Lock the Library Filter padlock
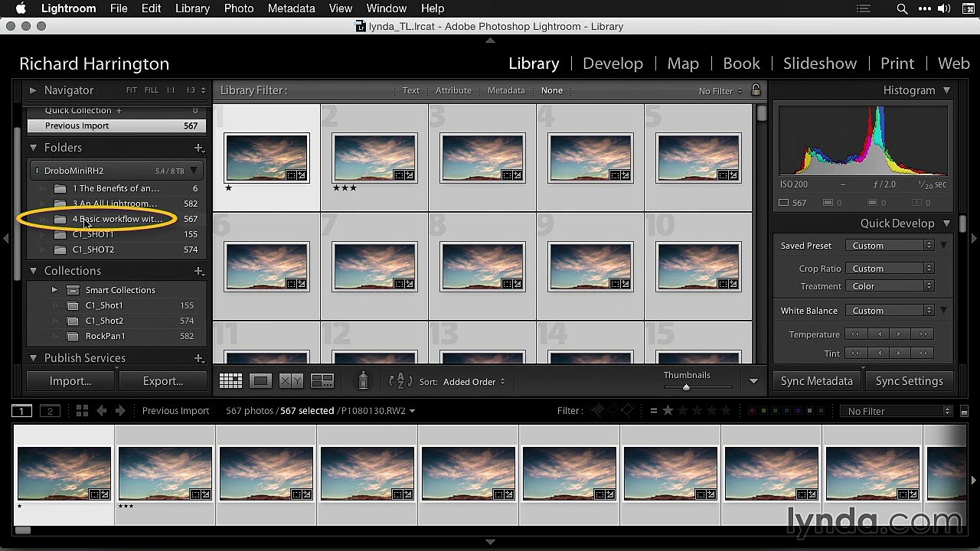The width and height of the screenshot is (980, 551). pyautogui.click(x=756, y=90)
